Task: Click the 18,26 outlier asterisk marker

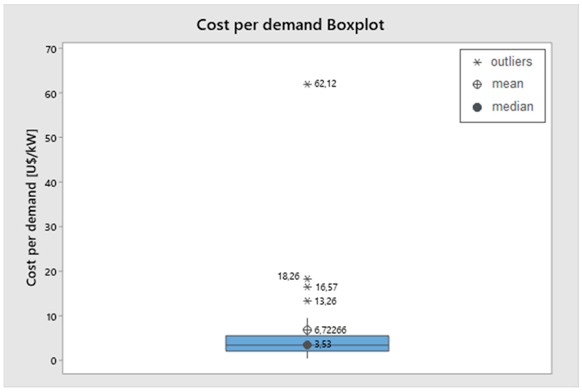Action: click(307, 279)
